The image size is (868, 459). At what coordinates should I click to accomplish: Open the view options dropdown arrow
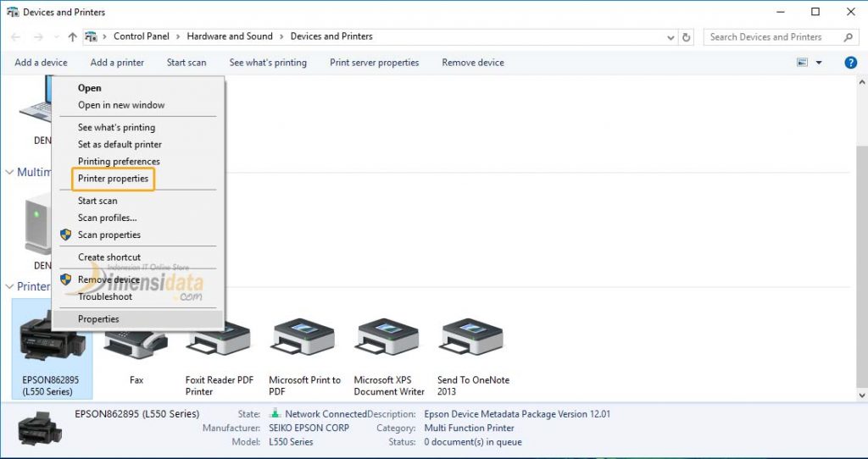819,63
